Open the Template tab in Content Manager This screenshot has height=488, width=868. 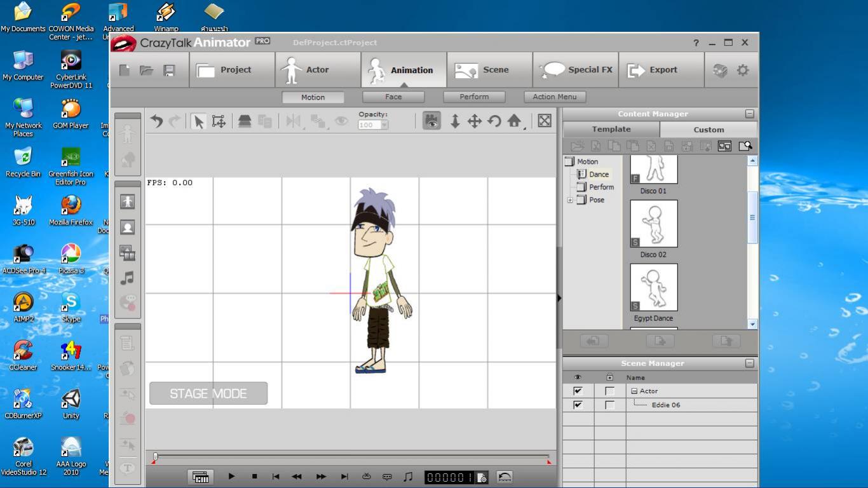point(611,129)
